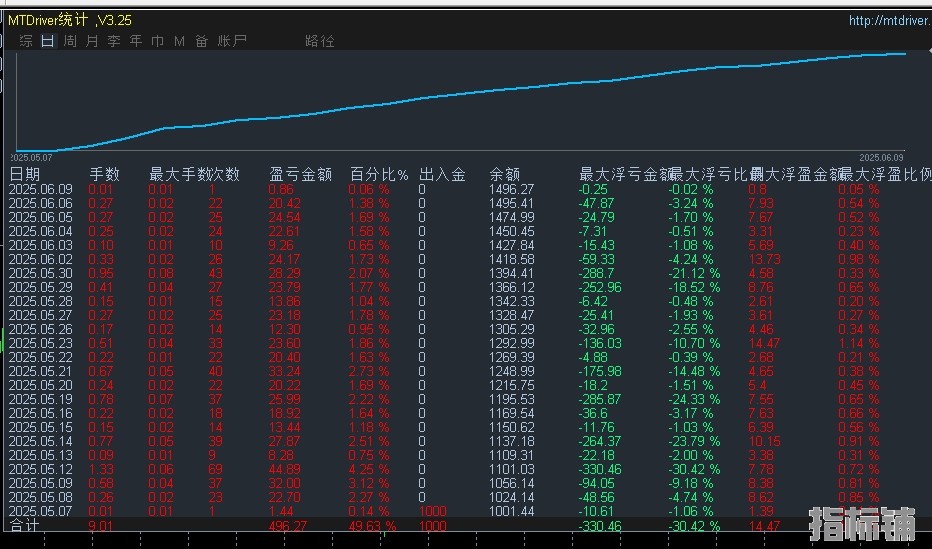Select the 2025.05.09 date row
The width and height of the screenshot is (932, 549).
click(40, 483)
